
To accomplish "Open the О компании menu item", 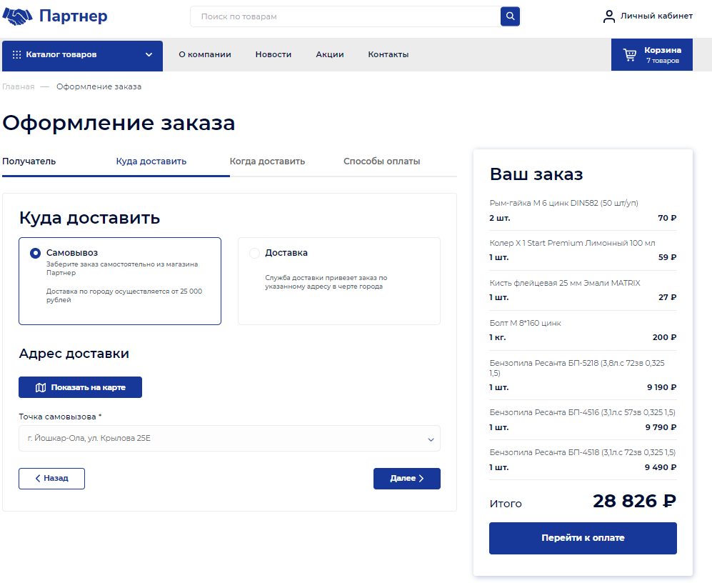I will [x=205, y=55].
